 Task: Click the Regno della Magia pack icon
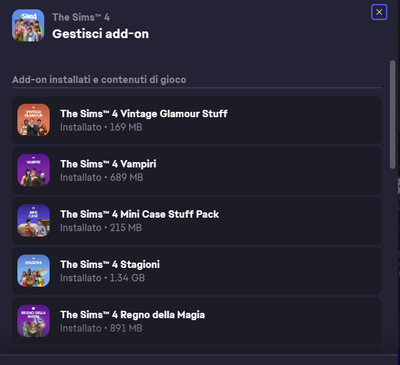pyautogui.click(x=33, y=321)
